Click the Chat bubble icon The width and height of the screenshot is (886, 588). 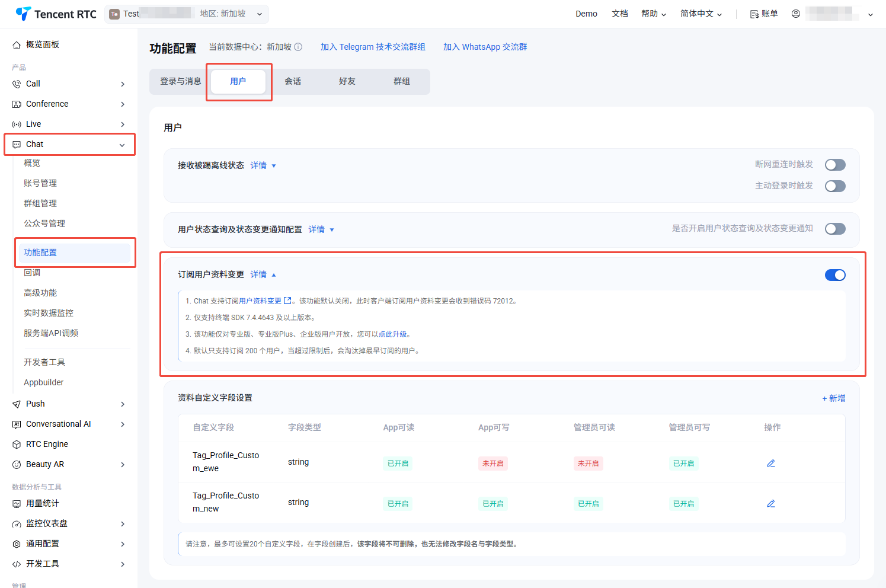pos(17,145)
